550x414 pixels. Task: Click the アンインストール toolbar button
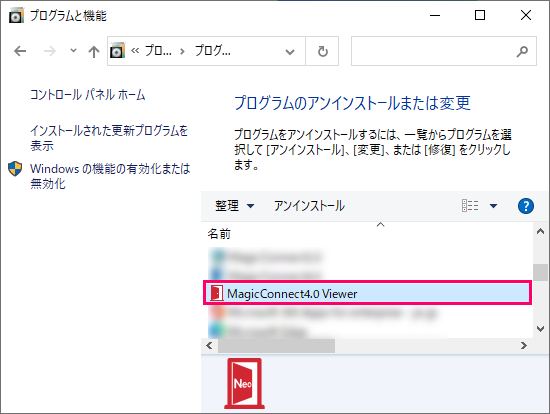click(309, 206)
